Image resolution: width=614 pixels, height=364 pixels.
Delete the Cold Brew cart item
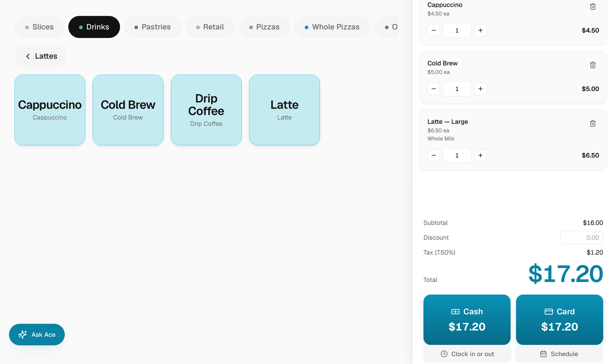coord(593,65)
